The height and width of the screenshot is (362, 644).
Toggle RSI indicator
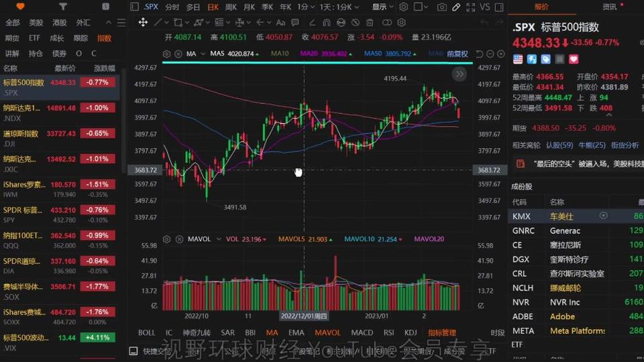388,333
